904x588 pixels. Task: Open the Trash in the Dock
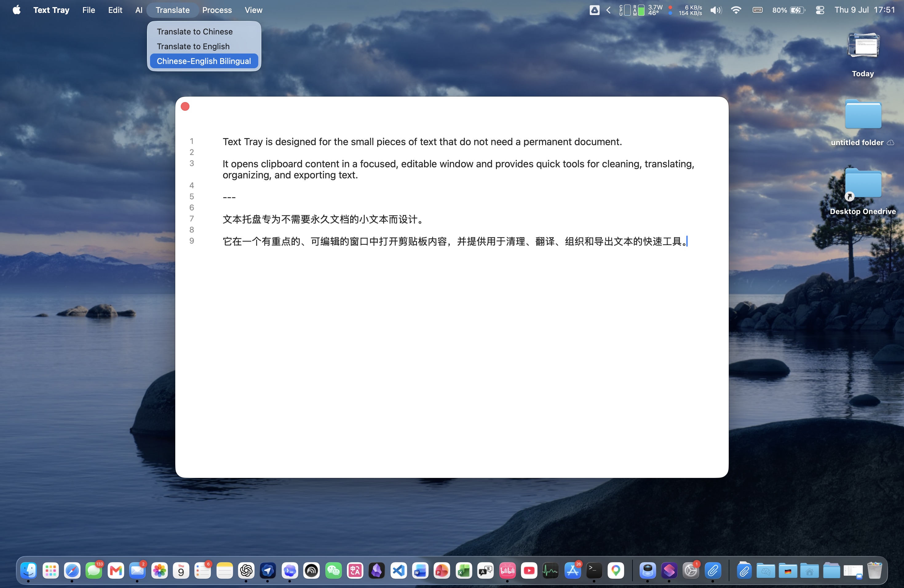point(874,570)
